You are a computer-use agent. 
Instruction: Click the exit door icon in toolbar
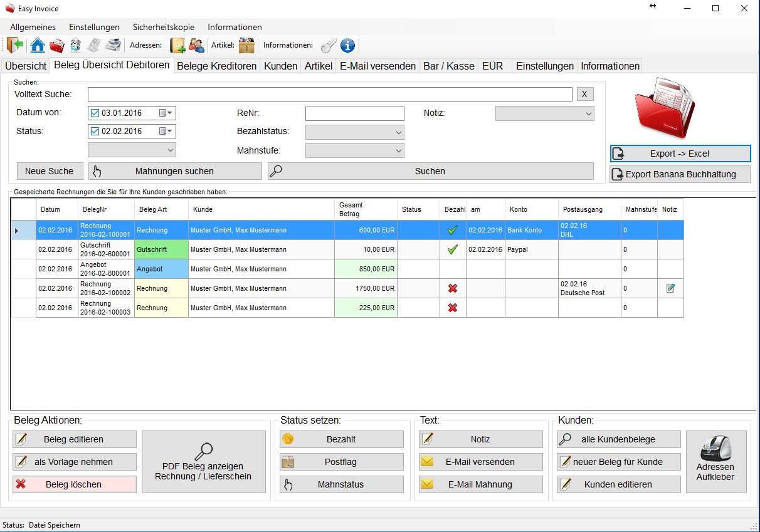[x=16, y=45]
